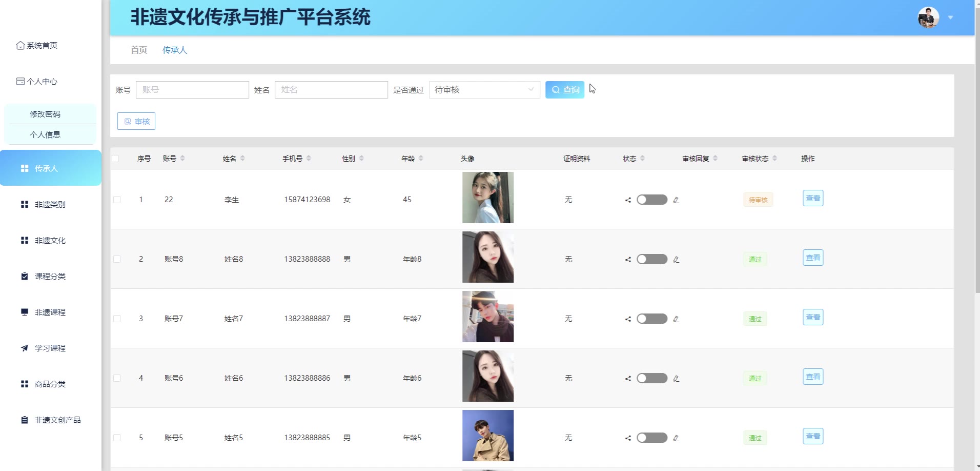Sort table by 姓名 column
980x471 pixels.
pos(242,159)
